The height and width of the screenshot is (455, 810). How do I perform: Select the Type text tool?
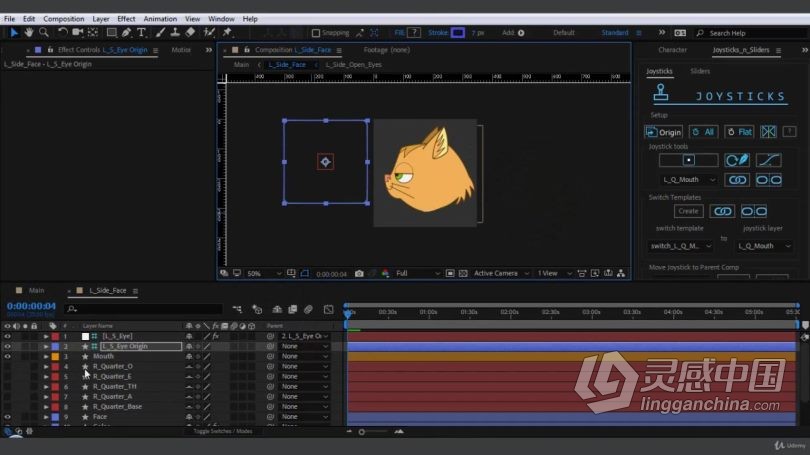pyautogui.click(x=141, y=33)
